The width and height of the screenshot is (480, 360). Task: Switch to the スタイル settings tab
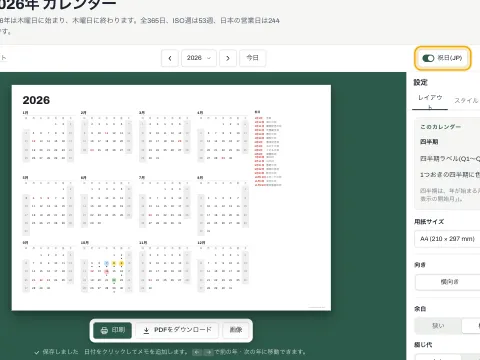(x=466, y=100)
